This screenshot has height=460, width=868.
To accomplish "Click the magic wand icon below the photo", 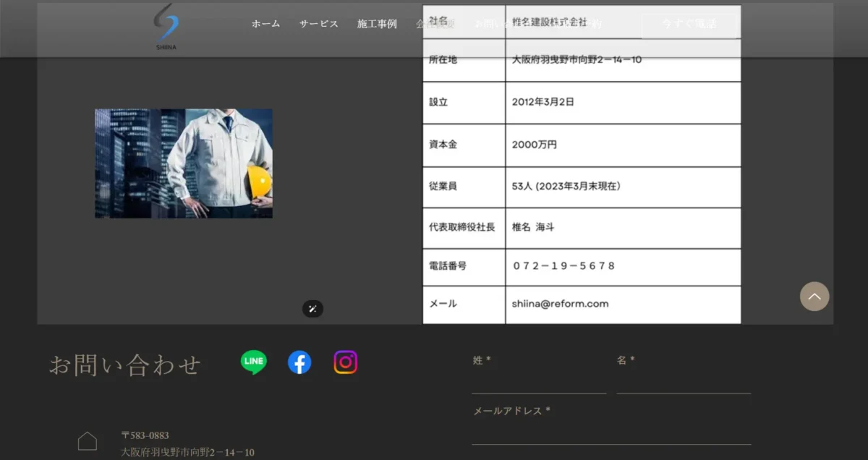I will [312, 309].
